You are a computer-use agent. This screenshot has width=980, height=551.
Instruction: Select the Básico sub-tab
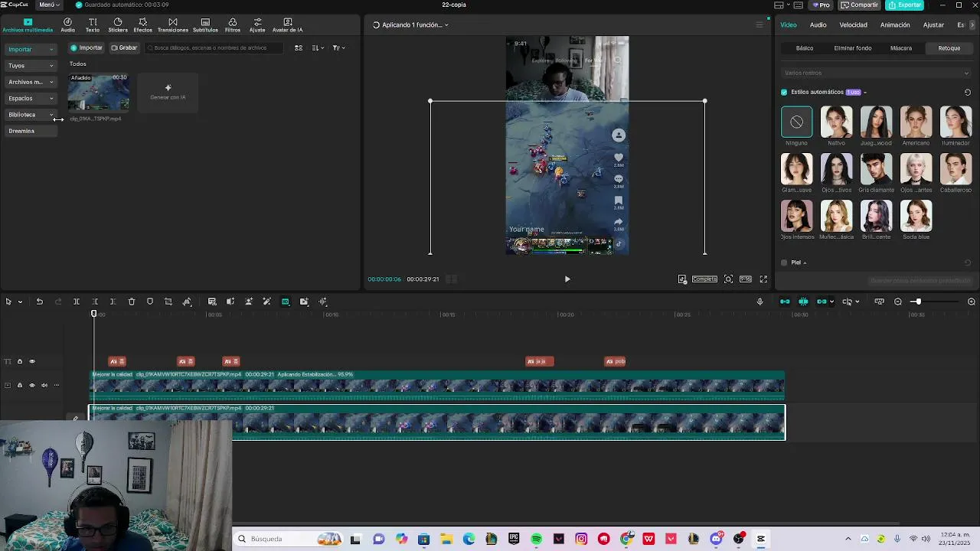pyautogui.click(x=805, y=48)
